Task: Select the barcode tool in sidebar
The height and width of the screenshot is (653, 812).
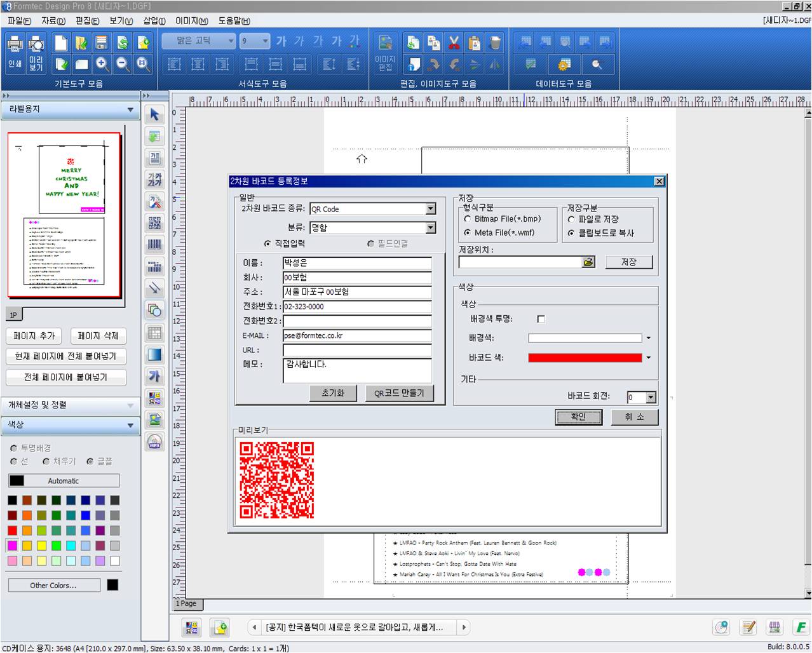Action: pos(154,244)
